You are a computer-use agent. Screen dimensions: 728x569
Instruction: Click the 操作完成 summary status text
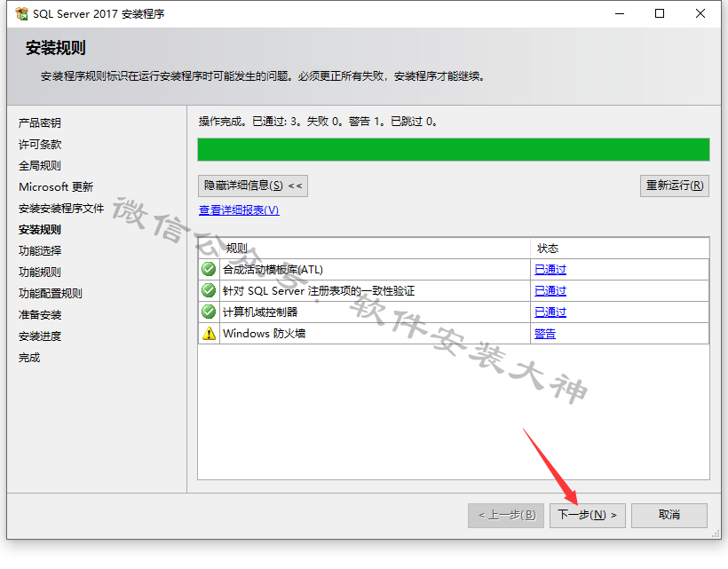(x=318, y=122)
